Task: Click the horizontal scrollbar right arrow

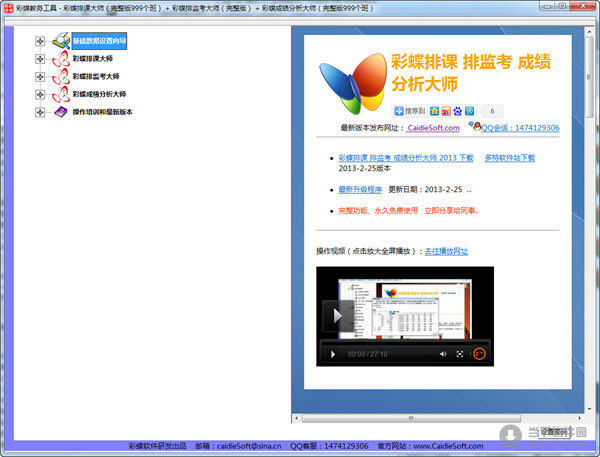Action: click(580, 418)
